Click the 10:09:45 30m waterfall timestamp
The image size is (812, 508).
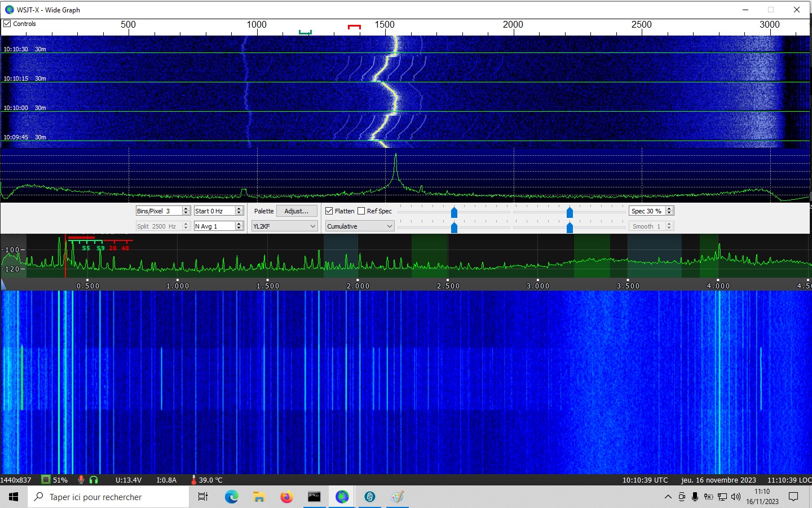coord(25,137)
